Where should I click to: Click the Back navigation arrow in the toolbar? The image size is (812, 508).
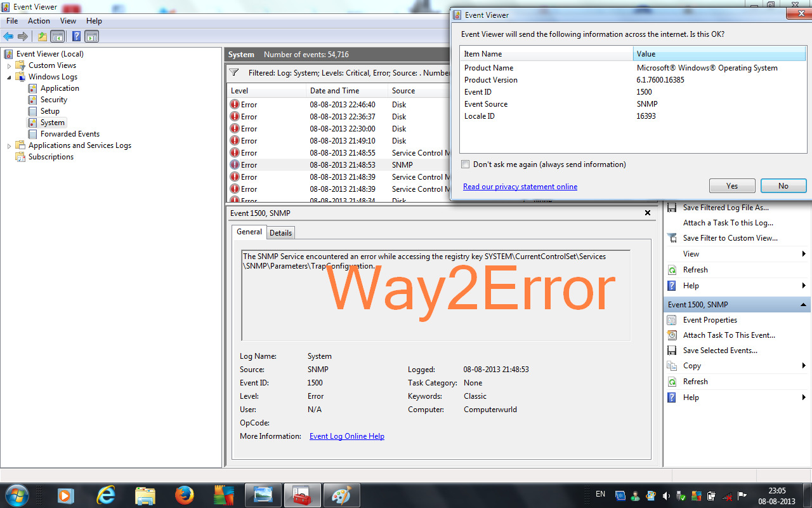tap(8, 36)
